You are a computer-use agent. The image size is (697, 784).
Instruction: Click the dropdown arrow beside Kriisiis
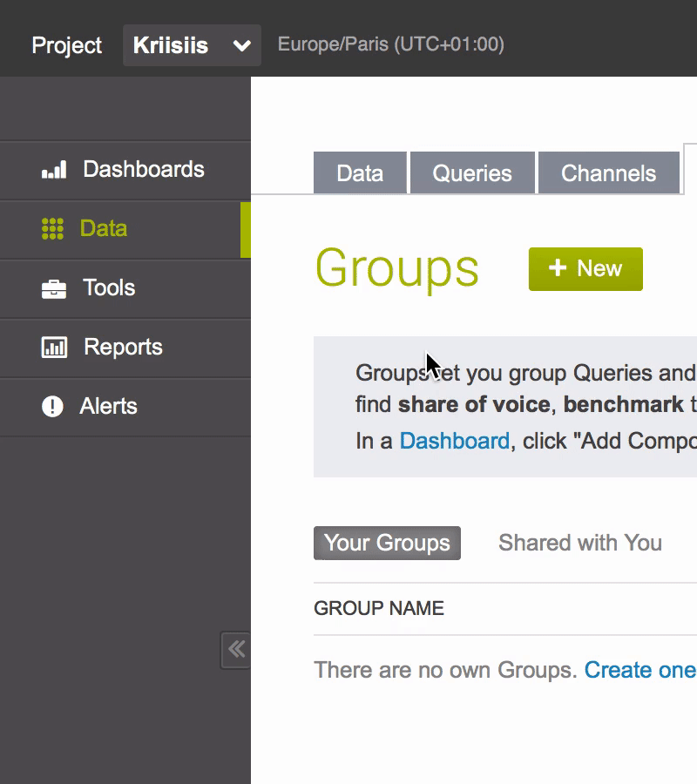coord(242,46)
